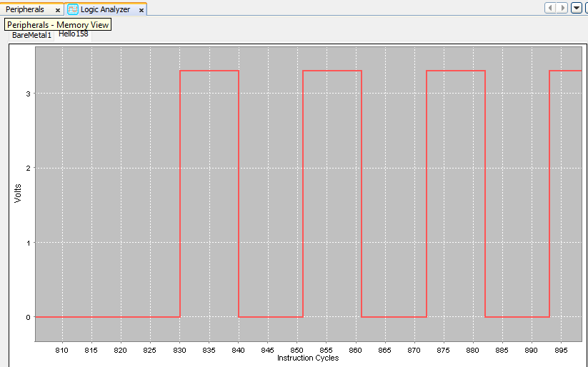Click the Volts y-axis label
588x367 pixels.
(18, 193)
